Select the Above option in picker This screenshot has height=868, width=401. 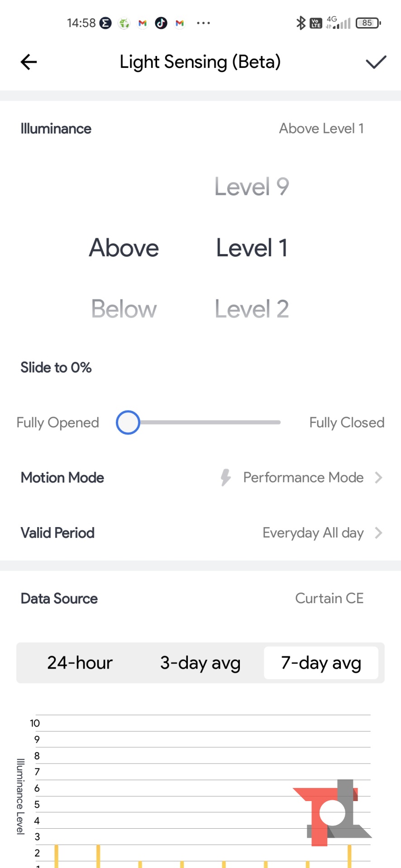click(124, 248)
